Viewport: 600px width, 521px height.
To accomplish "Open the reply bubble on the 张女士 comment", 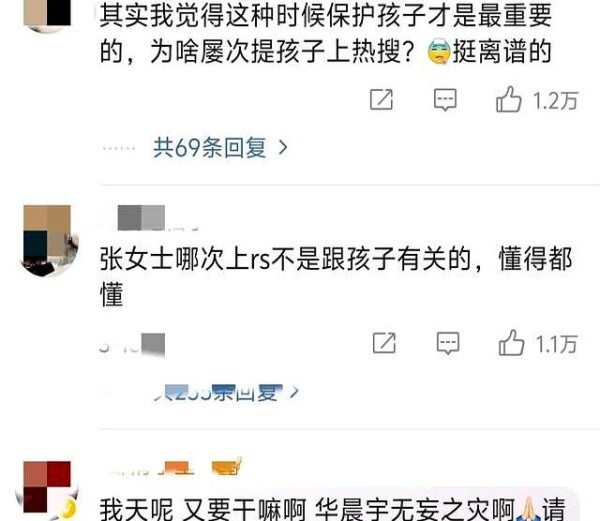I will pyautogui.click(x=448, y=343).
